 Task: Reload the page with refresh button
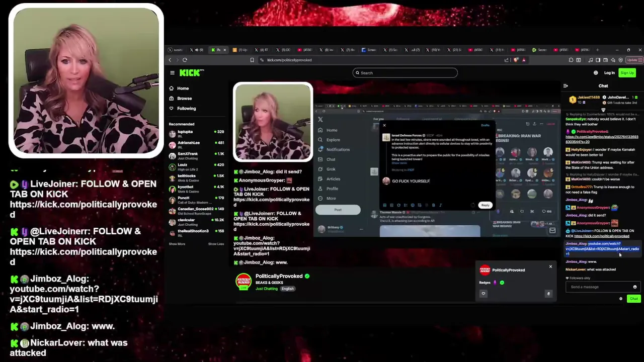(185, 60)
